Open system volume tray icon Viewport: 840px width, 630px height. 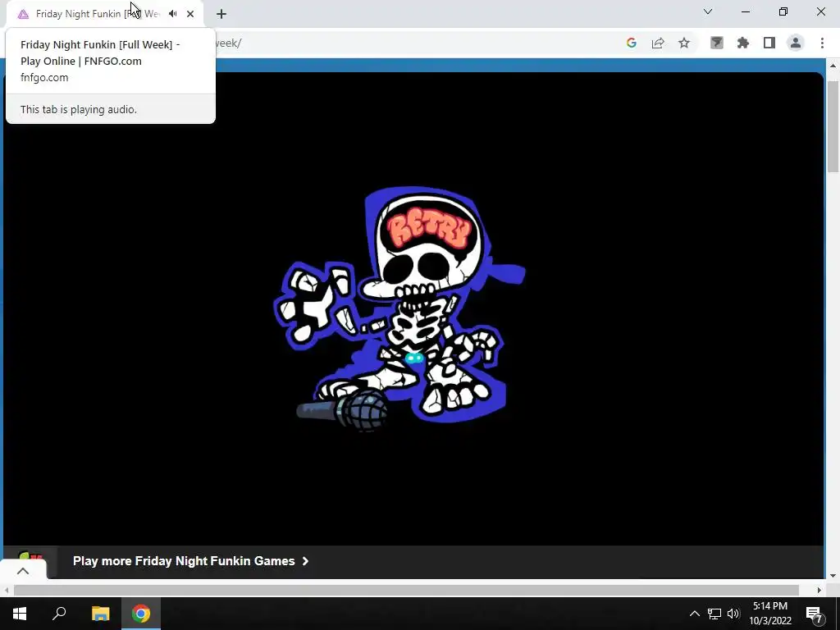pyautogui.click(x=733, y=614)
